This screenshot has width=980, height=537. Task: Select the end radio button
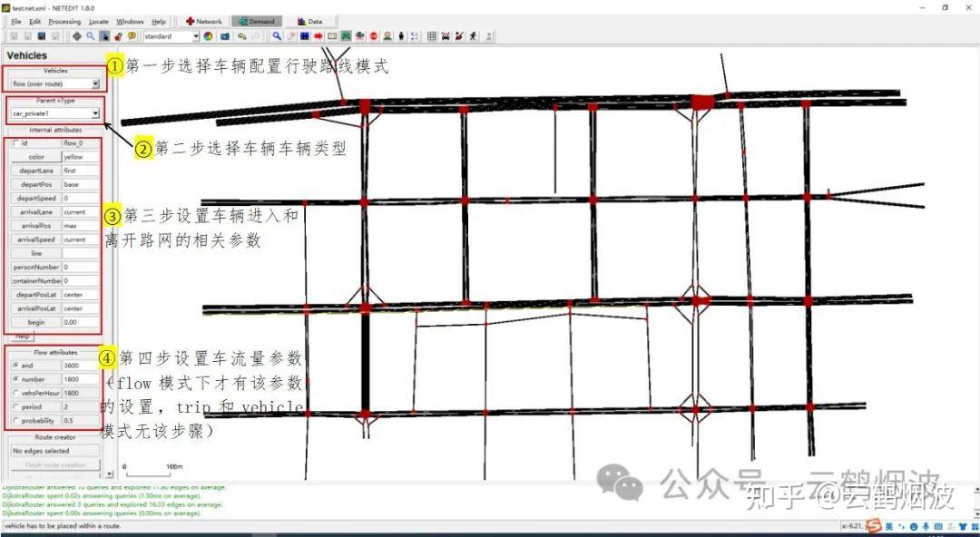16,365
